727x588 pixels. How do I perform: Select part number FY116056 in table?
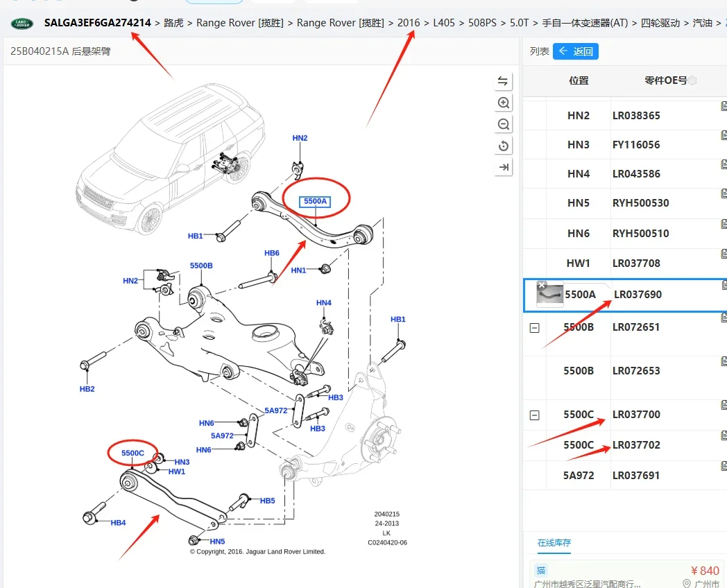click(636, 145)
